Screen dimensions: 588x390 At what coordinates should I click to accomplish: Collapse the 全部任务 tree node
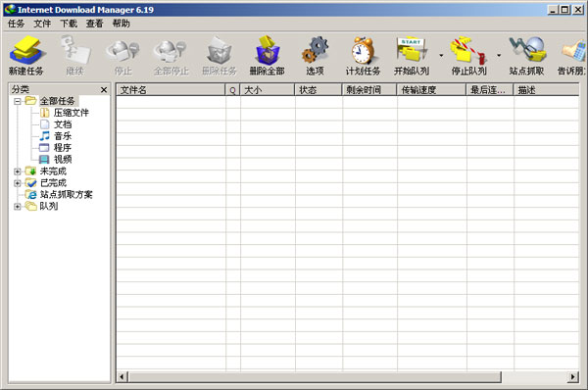coord(18,101)
